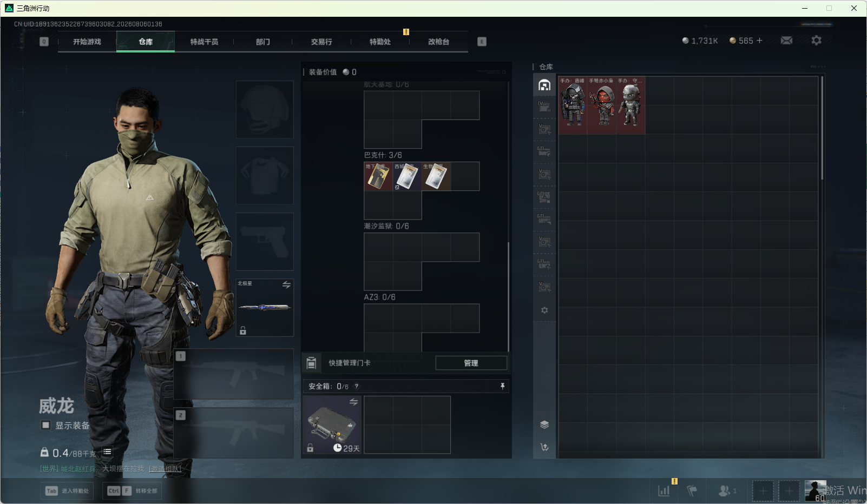Viewport: 867px width, 504px height.
Task: Select primary weapon slot 1
Action: pos(234,374)
